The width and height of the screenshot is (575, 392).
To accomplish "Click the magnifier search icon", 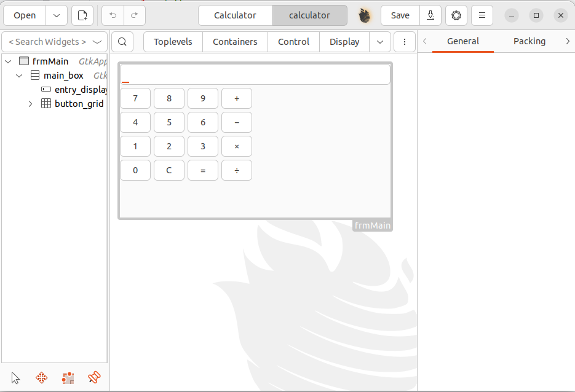I will click(122, 42).
